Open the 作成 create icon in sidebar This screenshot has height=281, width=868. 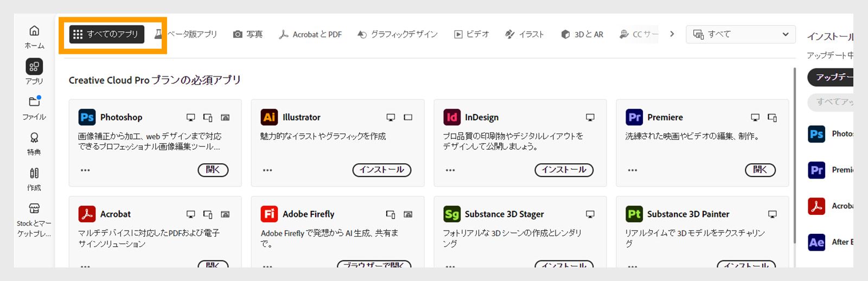34,179
